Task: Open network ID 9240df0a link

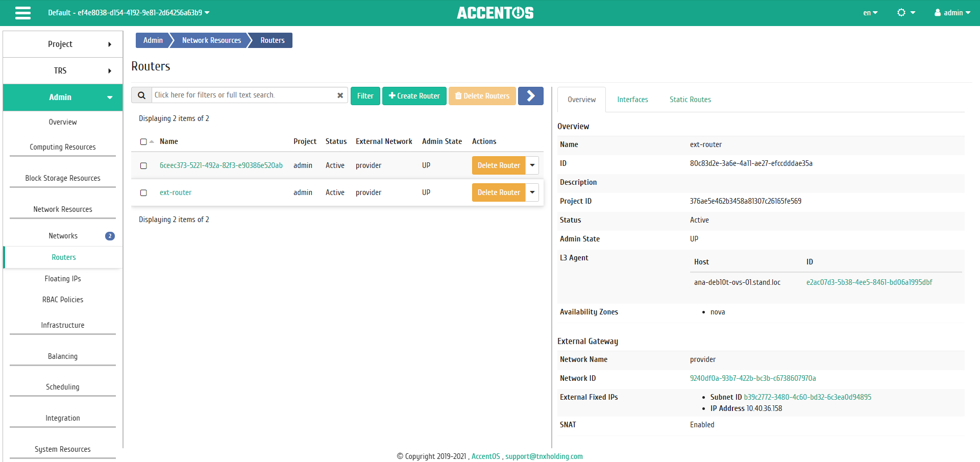Action: pos(753,378)
